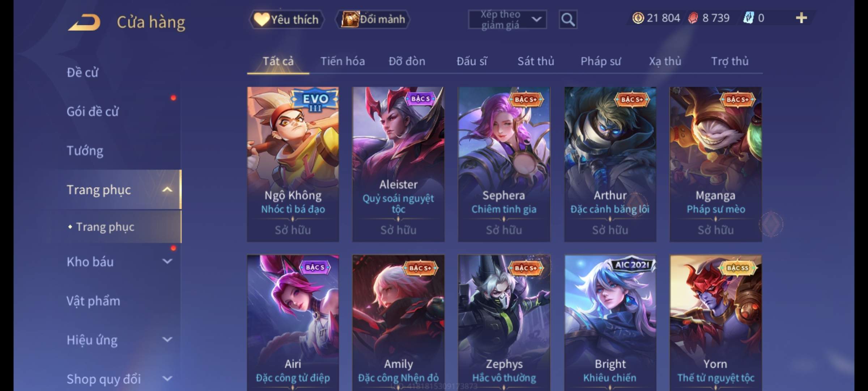The width and height of the screenshot is (868, 391).
Task: Open the Xếp theo giảm giá dropdown
Action: point(507,20)
